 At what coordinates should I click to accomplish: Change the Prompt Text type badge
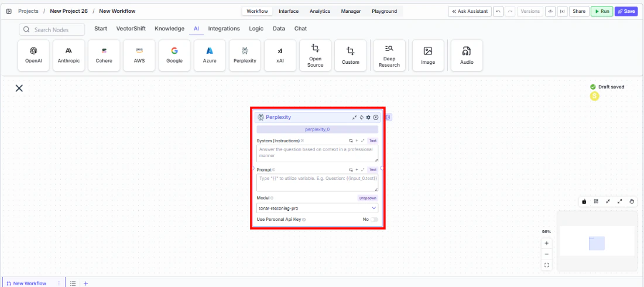coord(372,169)
